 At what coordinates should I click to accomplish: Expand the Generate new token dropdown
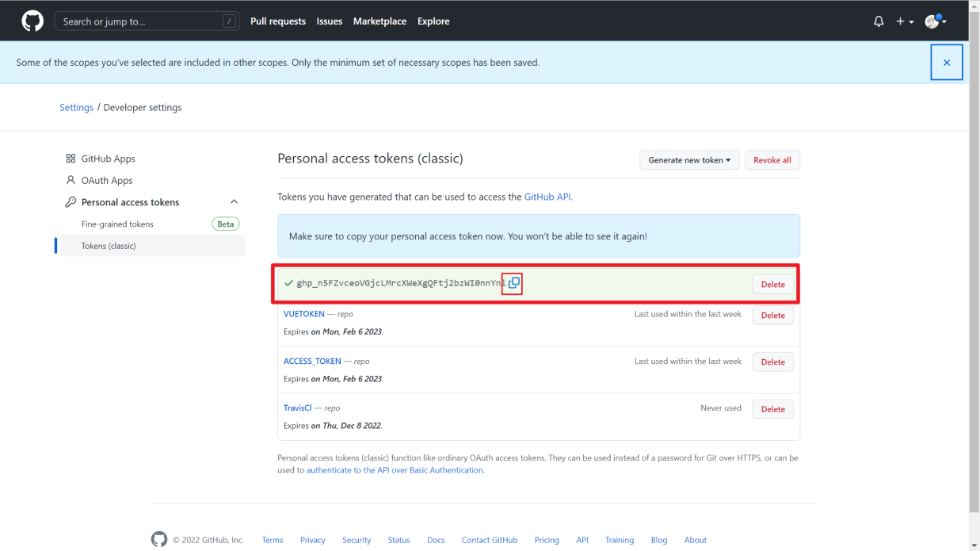[x=689, y=160]
